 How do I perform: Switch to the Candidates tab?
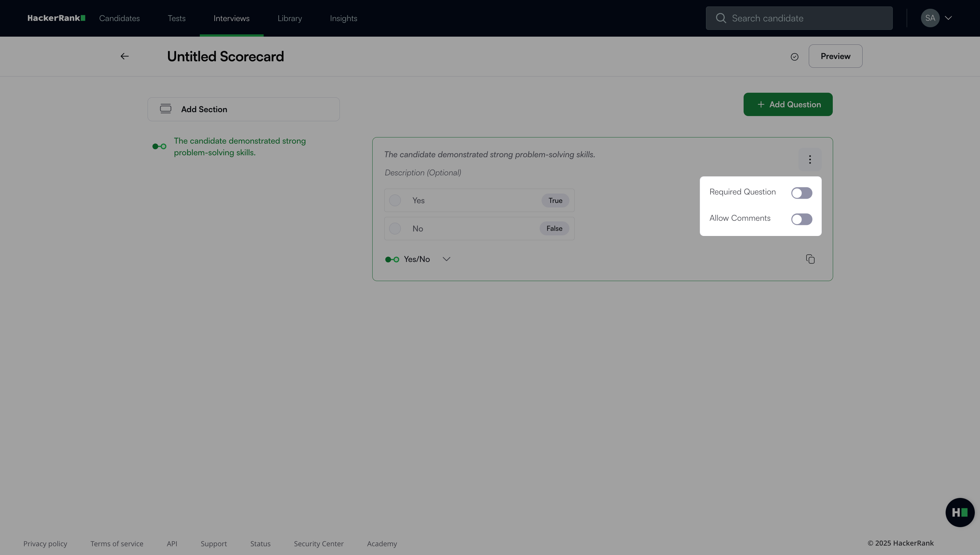[119, 18]
